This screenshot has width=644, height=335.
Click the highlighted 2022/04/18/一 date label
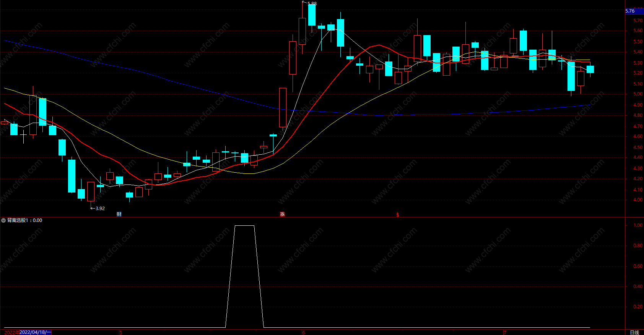(35, 332)
